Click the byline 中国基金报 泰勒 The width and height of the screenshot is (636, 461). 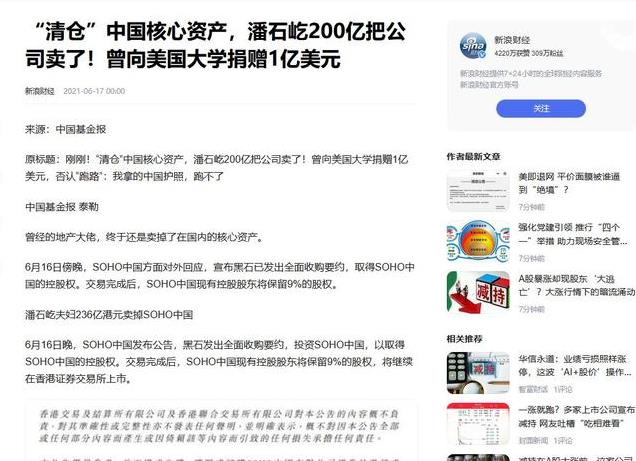pos(62,207)
